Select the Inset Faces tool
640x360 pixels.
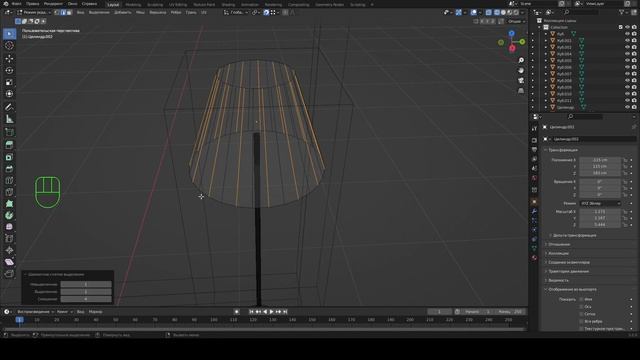(x=9, y=157)
